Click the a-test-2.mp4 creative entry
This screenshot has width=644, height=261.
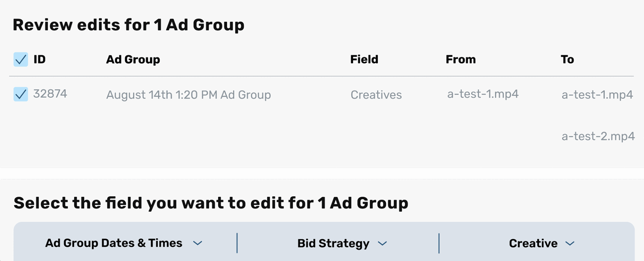click(x=598, y=136)
